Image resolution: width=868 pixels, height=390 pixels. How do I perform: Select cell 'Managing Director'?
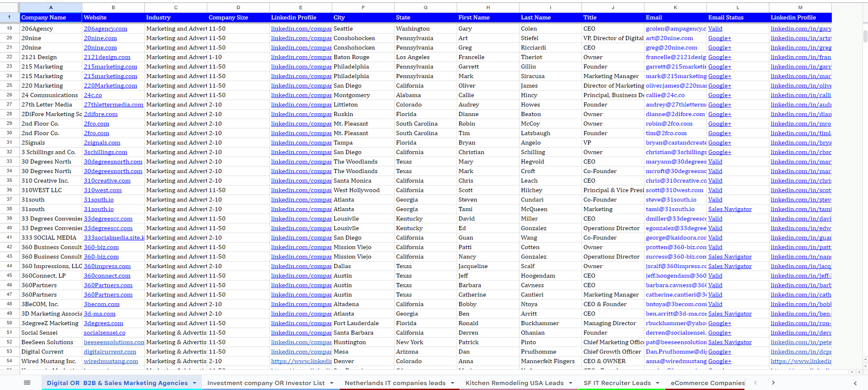point(613,323)
